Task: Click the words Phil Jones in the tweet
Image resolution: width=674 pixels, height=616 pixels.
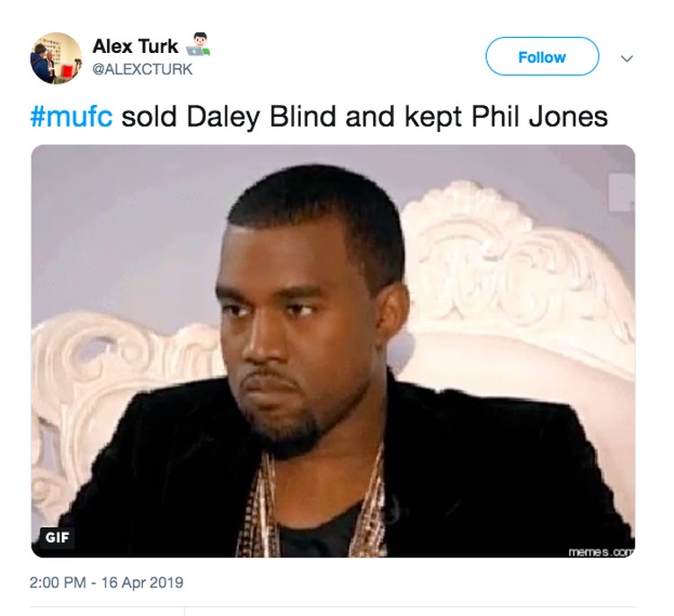Action: click(x=539, y=117)
